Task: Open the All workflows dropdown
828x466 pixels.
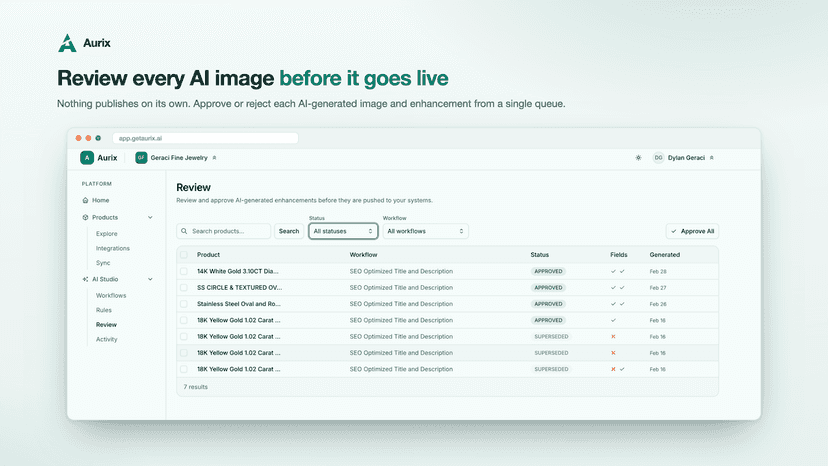Action: [x=425, y=231]
